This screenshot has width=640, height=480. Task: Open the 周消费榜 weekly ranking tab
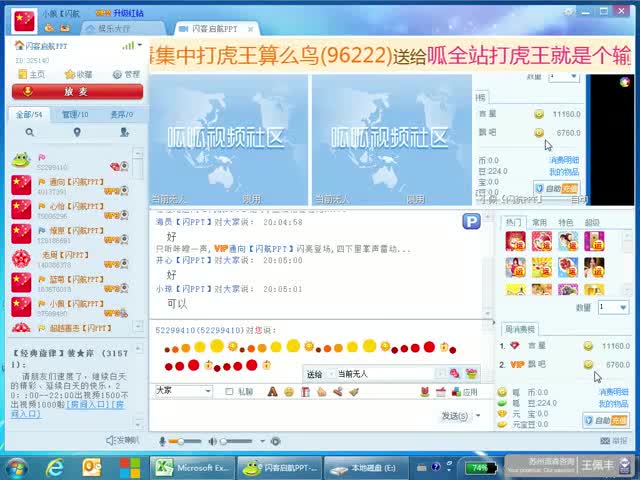click(x=520, y=329)
